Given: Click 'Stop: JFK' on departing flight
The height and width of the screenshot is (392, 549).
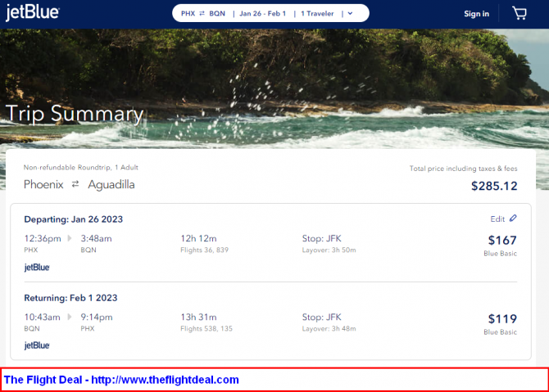Looking at the screenshot, I should click(x=322, y=238).
